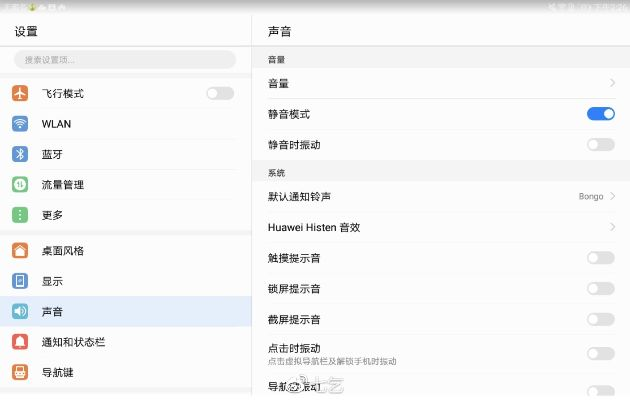Open the 音量 volume setting row
The image size is (630, 400).
441,83
